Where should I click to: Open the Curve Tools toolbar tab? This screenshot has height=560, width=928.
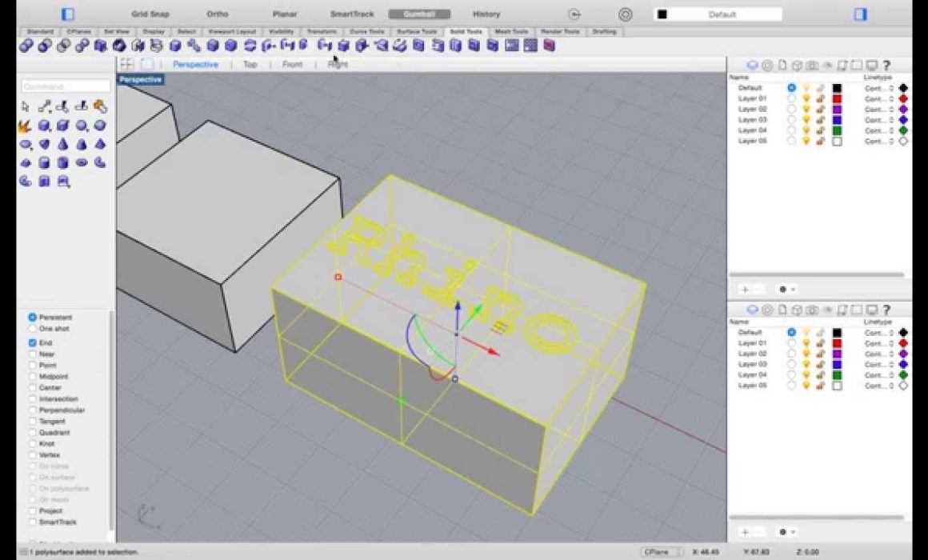[367, 31]
